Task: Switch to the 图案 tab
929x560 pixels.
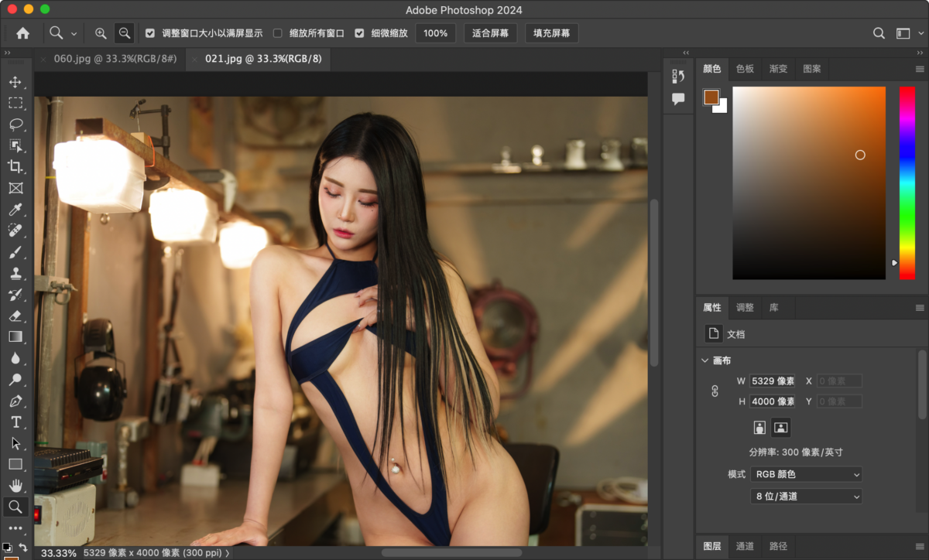Action: coord(811,69)
